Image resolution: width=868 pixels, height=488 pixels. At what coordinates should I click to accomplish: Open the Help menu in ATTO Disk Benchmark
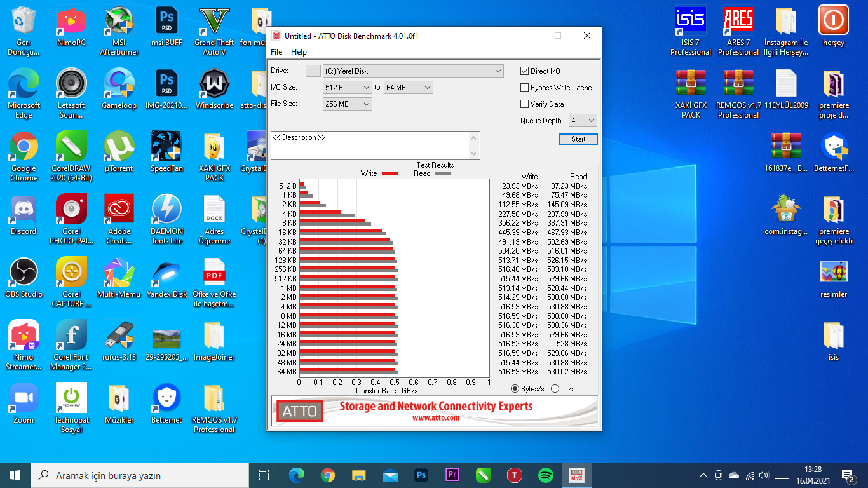tap(299, 52)
